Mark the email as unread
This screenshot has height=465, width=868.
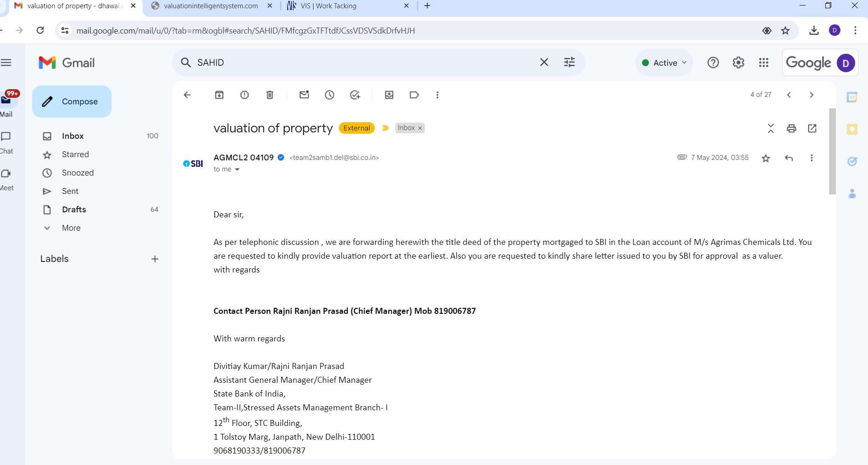point(304,95)
